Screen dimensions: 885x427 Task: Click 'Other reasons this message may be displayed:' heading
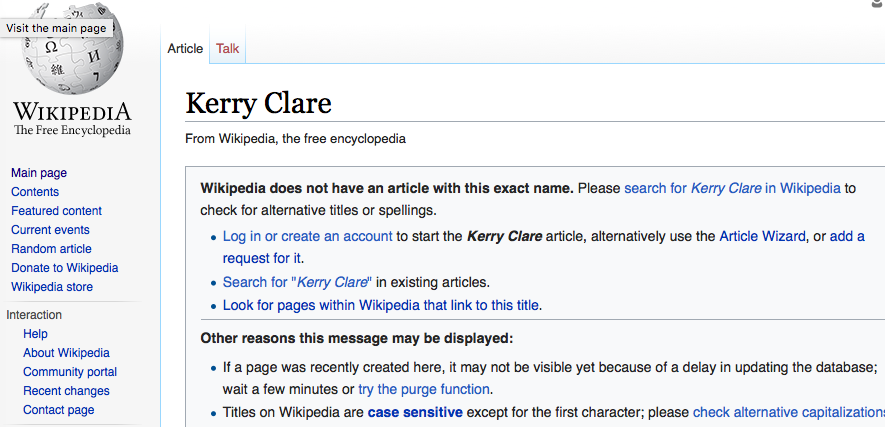(x=357, y=338)
